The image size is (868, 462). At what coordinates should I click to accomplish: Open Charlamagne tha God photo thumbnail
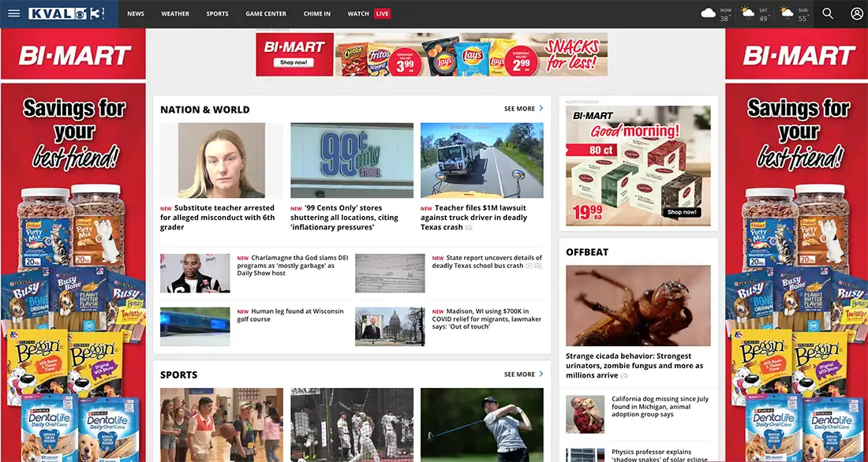click(x=195, y=274)
